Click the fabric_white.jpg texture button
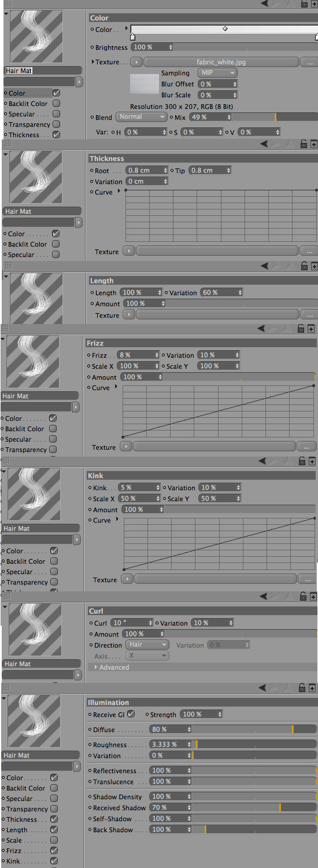Image resolution: width=318 pixels, height=868 pixels. click(221, 62)
